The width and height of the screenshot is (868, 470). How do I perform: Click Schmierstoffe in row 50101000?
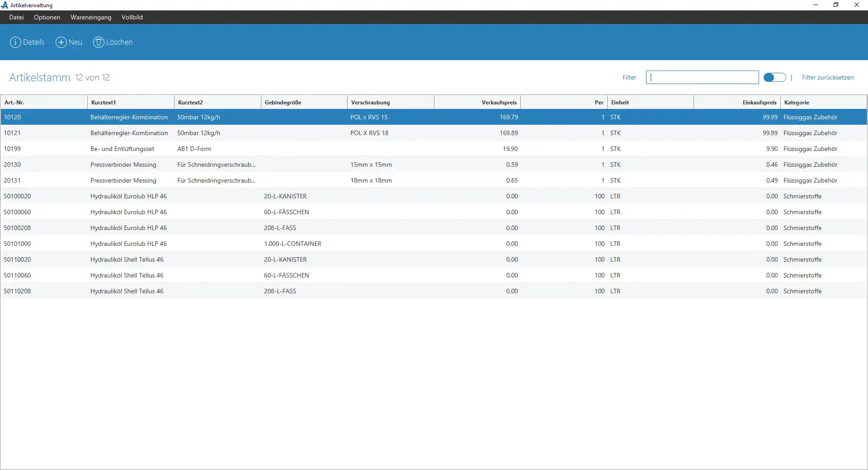802,244
